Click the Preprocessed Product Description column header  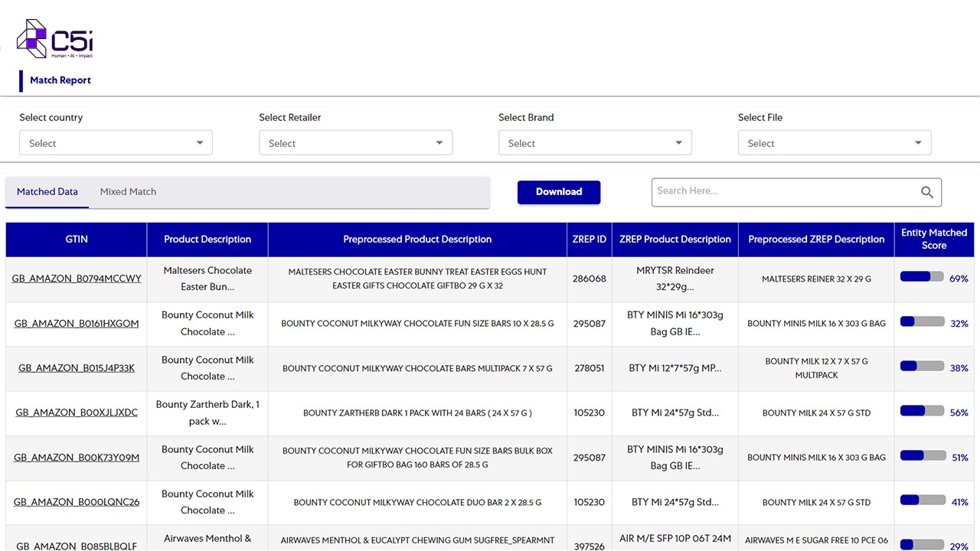pos(417,240)
